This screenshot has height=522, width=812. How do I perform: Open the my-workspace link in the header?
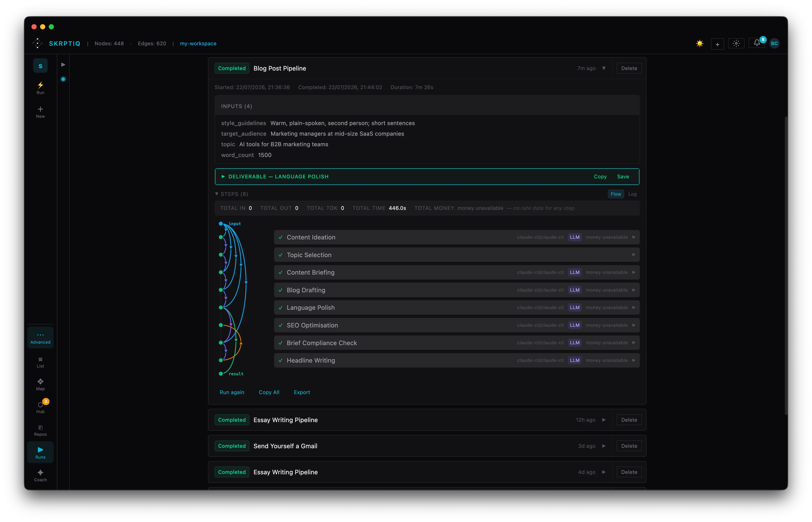click(198, 43)
